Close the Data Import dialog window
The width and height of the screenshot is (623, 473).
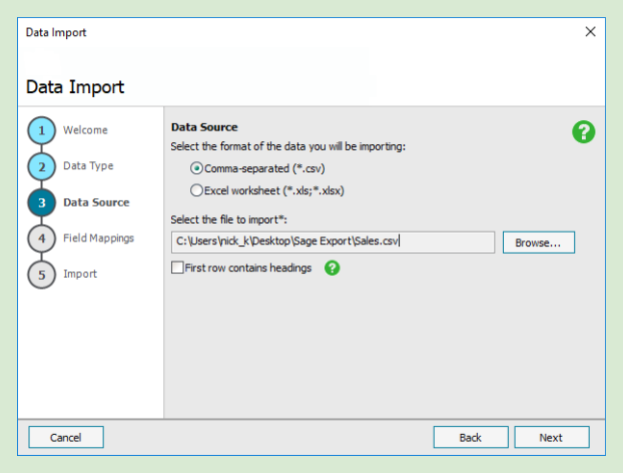(x=590, y=32)
